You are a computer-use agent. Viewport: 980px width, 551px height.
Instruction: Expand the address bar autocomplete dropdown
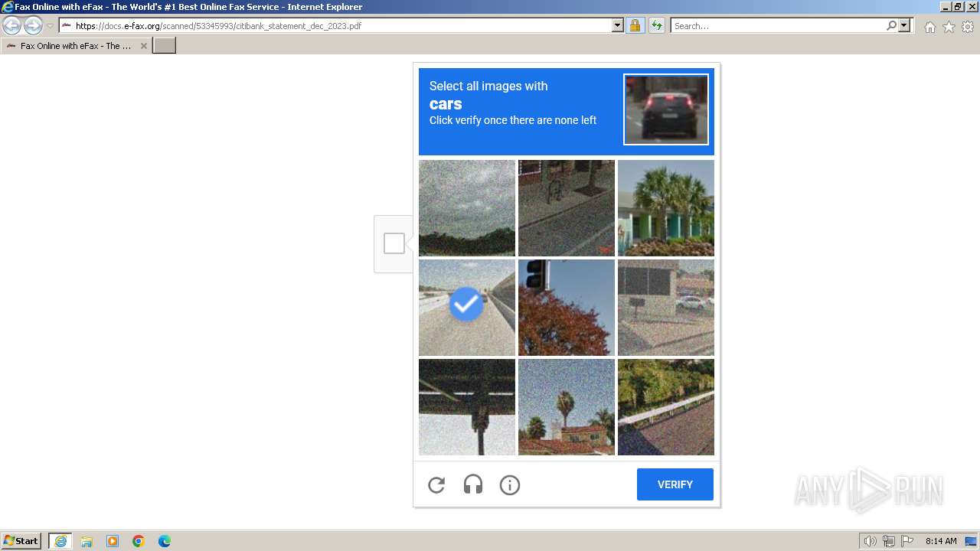618,26
